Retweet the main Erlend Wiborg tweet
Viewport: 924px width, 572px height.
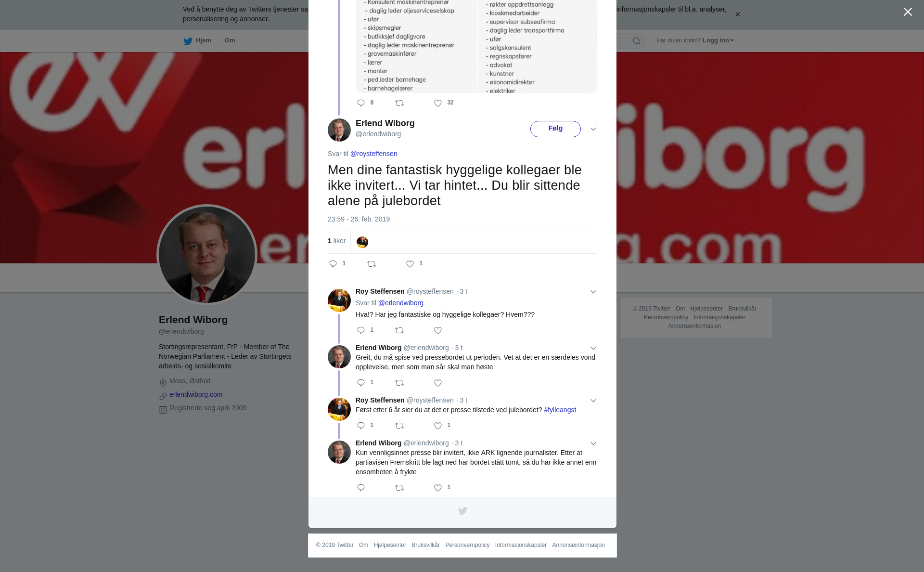click(x=372, y=264)
